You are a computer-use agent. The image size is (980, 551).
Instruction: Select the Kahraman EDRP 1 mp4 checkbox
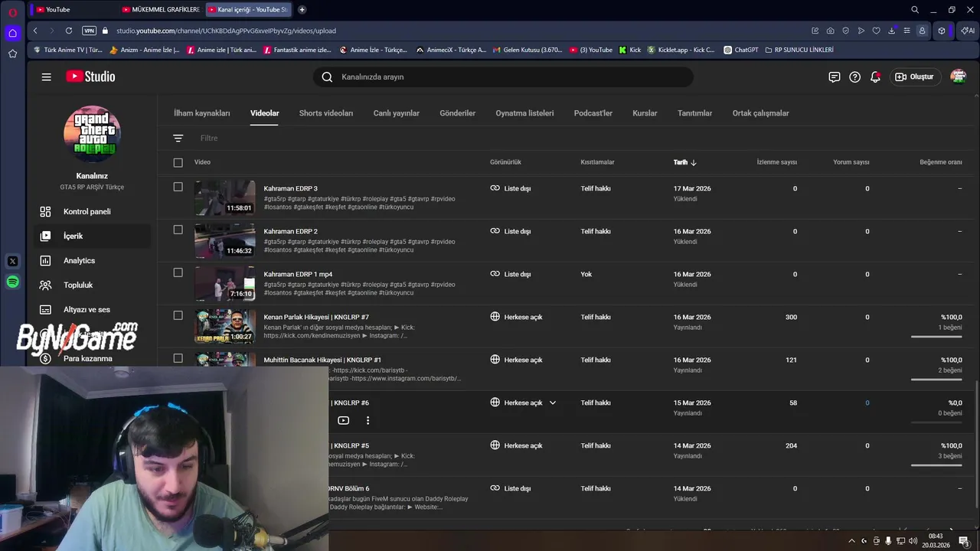178,272
